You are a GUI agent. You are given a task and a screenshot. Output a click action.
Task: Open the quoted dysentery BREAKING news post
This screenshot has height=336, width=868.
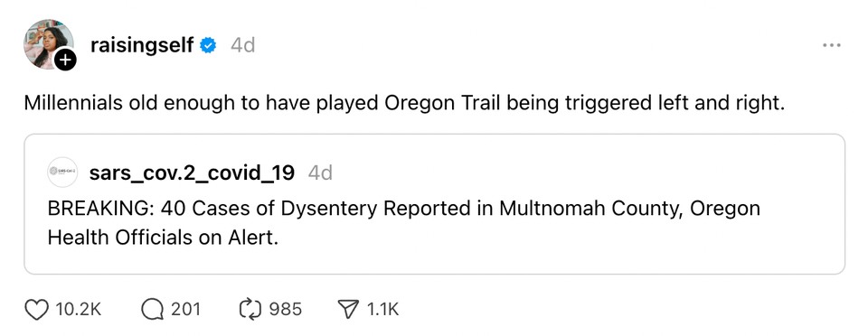coord(434,204)
